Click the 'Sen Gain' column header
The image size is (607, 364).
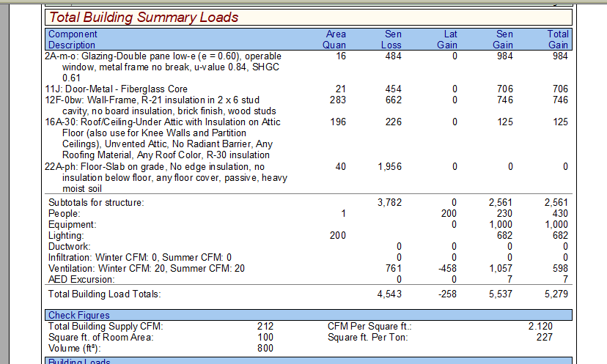click(502, 40)
